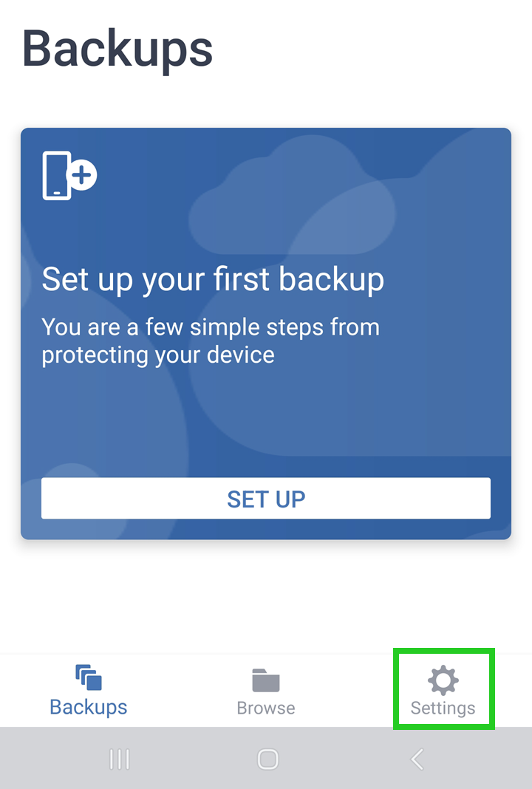Image resolution: width=532 pixels, height=789 pixels.
Task: Tap "Set up your first backup" heading
Action: 213,280
